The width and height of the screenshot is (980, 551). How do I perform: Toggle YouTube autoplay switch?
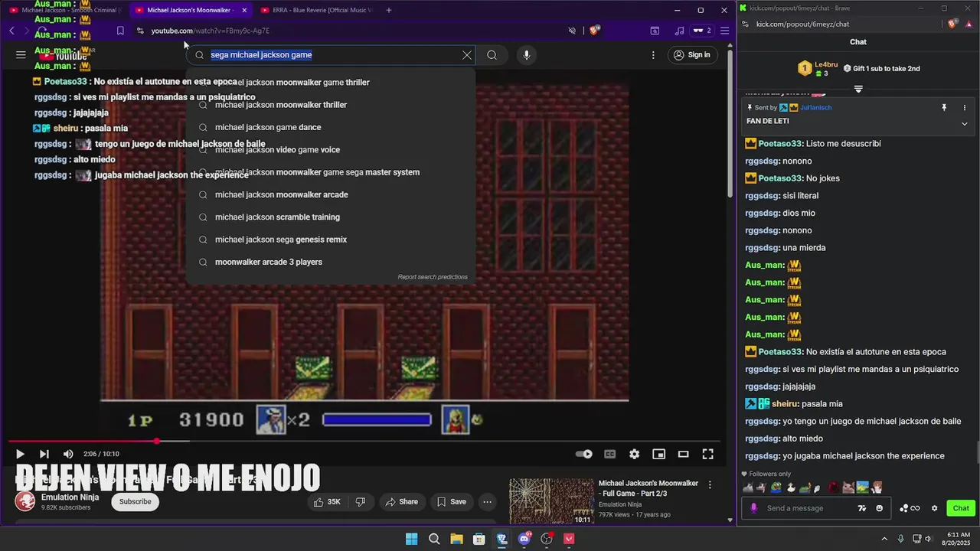click(x=584, y=454)
